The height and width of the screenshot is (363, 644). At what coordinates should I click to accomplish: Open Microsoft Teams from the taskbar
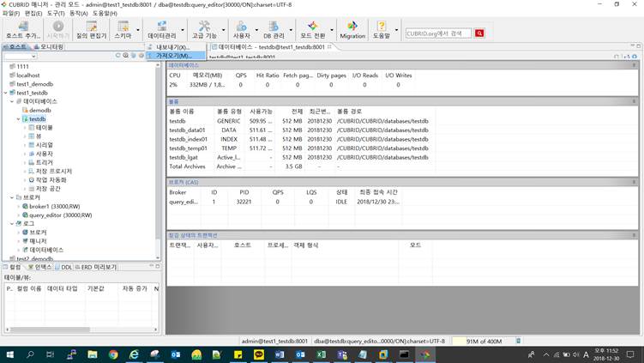(x=341, y=354)
